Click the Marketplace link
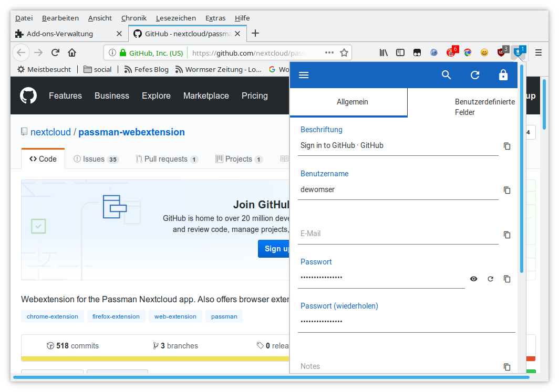Screen dimensions: 559x392 [x=206, y=96]
